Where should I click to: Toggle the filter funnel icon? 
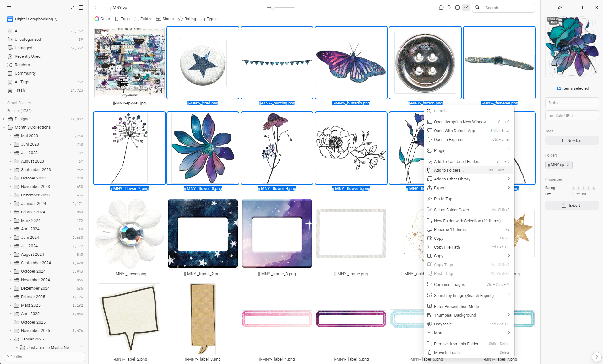[466, 8]
